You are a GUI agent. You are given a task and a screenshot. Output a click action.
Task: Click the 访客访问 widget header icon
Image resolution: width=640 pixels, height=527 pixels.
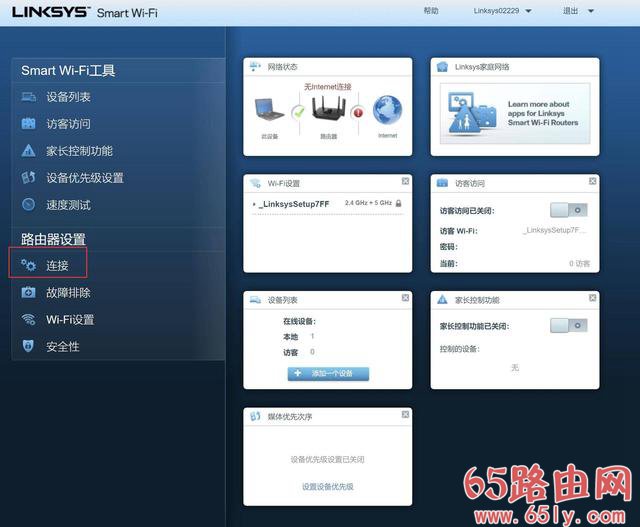tap(442, 183)
